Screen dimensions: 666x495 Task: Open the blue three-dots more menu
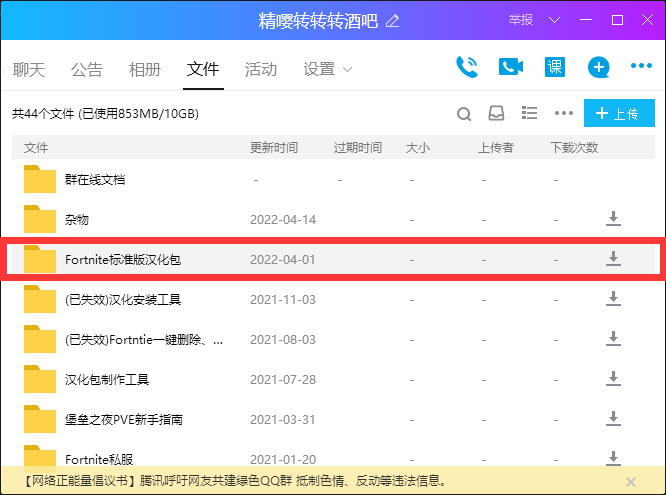(641, 65)
